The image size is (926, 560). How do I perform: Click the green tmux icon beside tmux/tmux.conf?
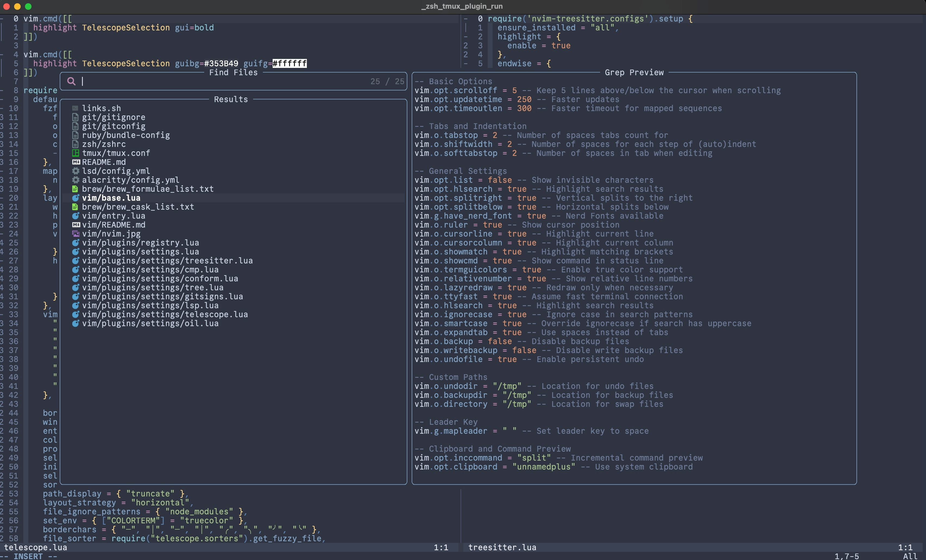click(x=75, y=153)
